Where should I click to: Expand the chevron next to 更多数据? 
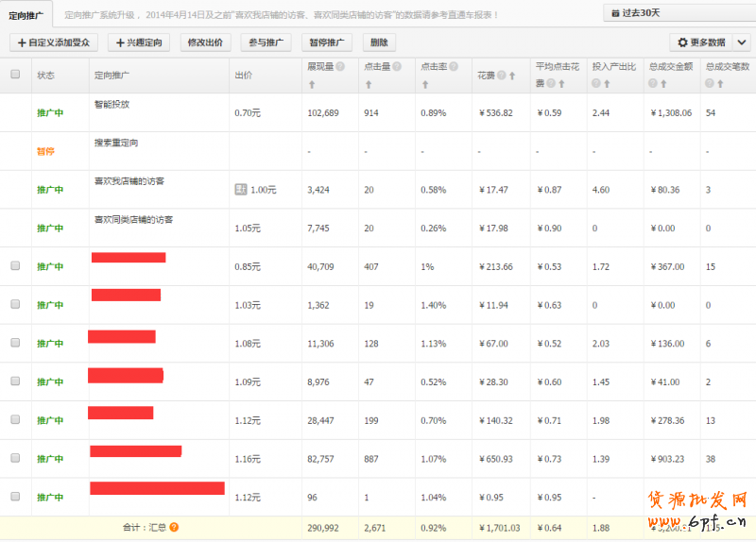(x=742, y=42)
